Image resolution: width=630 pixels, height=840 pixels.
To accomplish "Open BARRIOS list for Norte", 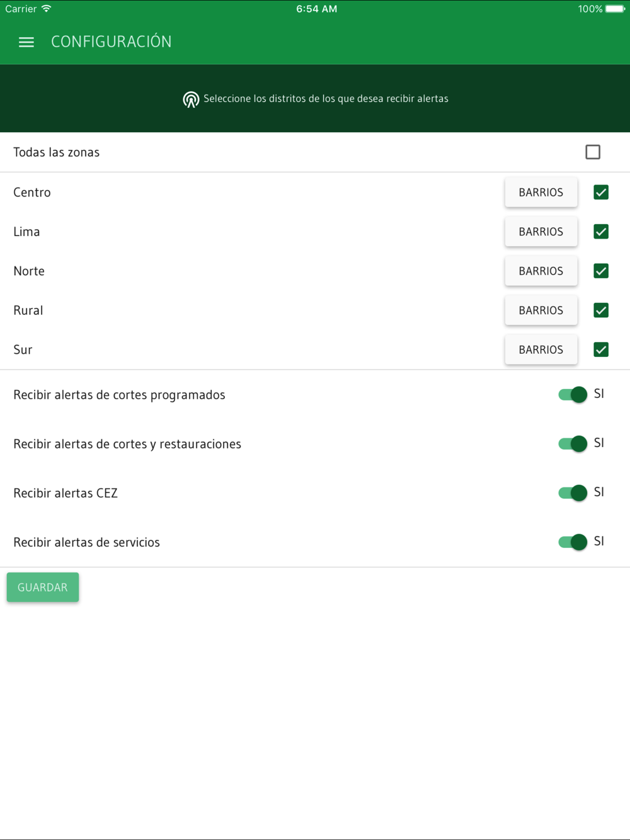I will (541, 271).
